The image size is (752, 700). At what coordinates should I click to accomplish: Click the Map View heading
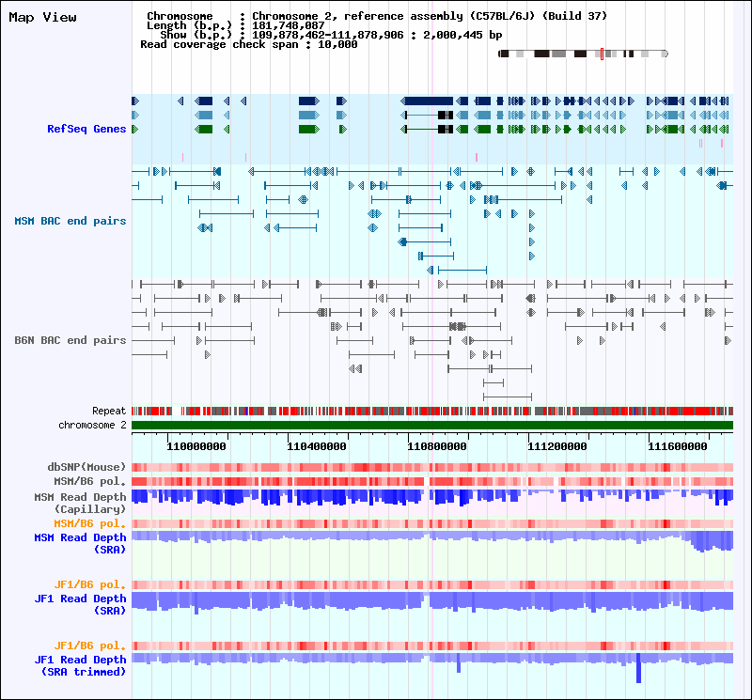[42, 17]
